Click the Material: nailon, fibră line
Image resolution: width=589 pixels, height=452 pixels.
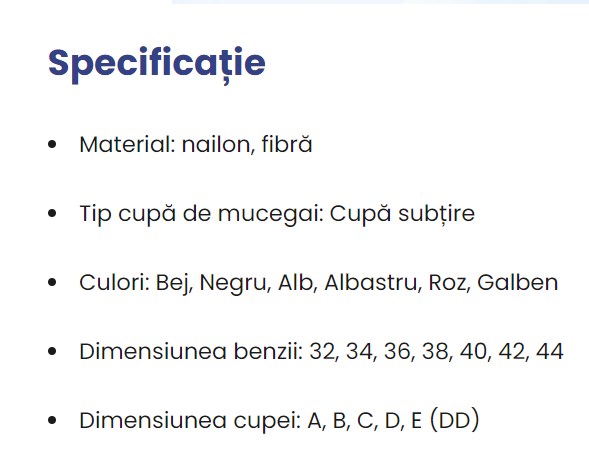click(196, 144)
